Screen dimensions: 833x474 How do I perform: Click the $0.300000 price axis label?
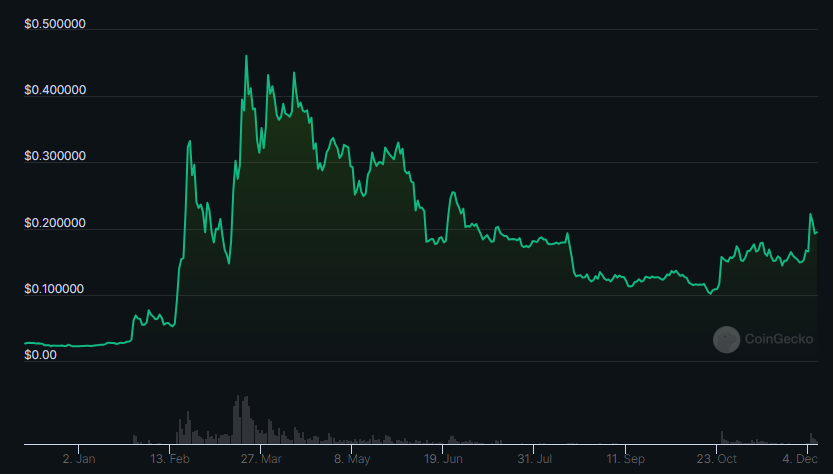coord(55,156)
